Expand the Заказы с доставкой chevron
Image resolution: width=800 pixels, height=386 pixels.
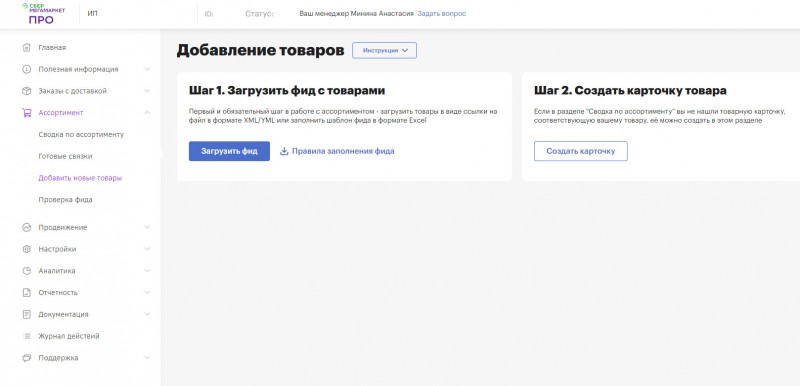coord(147,91)
